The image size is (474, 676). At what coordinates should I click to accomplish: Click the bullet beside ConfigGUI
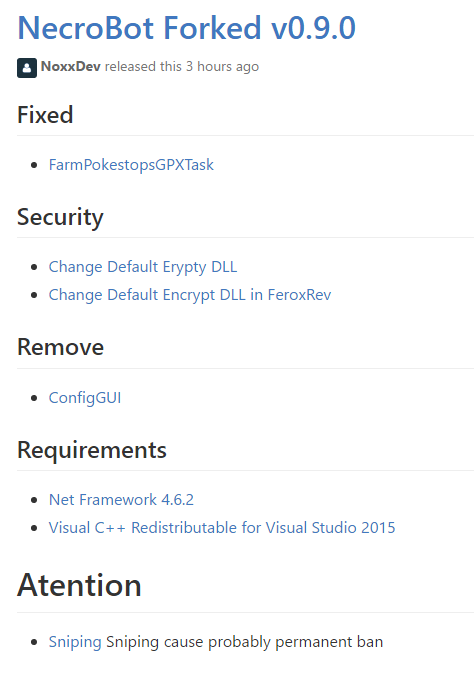click(35, 398)
